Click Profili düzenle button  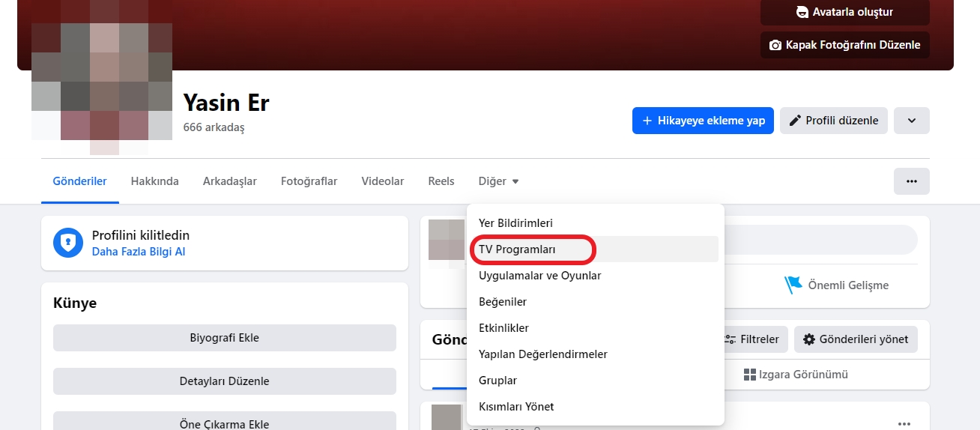pyautogui.click(x=834, y=121)
